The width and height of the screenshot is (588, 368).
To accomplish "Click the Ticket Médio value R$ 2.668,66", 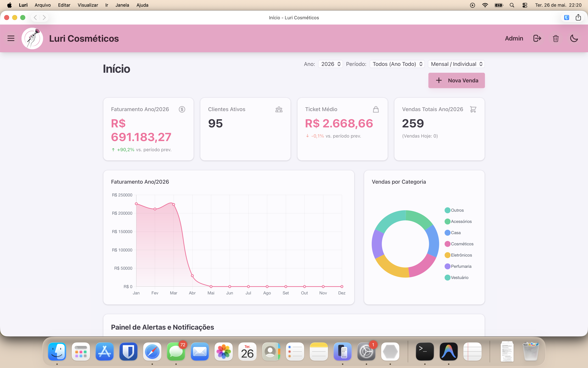I will coord(339,123).
